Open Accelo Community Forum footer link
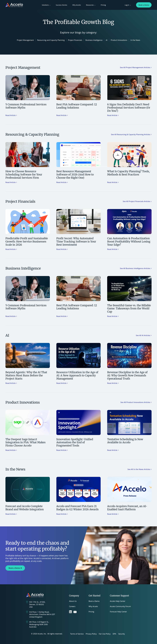 point(120,607)
